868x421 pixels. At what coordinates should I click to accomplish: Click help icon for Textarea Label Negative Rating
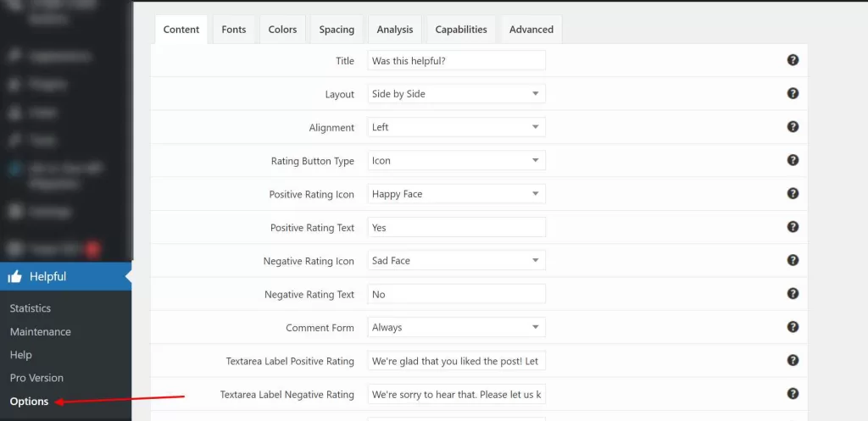[x=793, y=393]
